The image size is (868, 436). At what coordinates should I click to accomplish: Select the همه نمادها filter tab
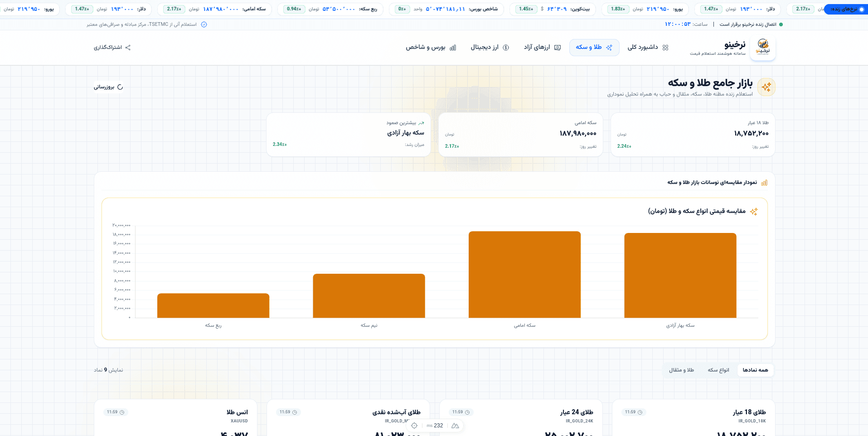pyautogui.click(x=755, y=370)
